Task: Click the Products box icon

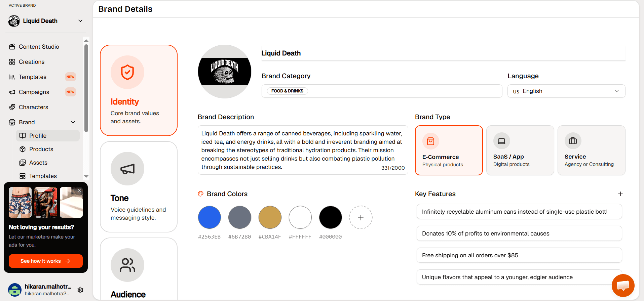Action: click(23, 149)
